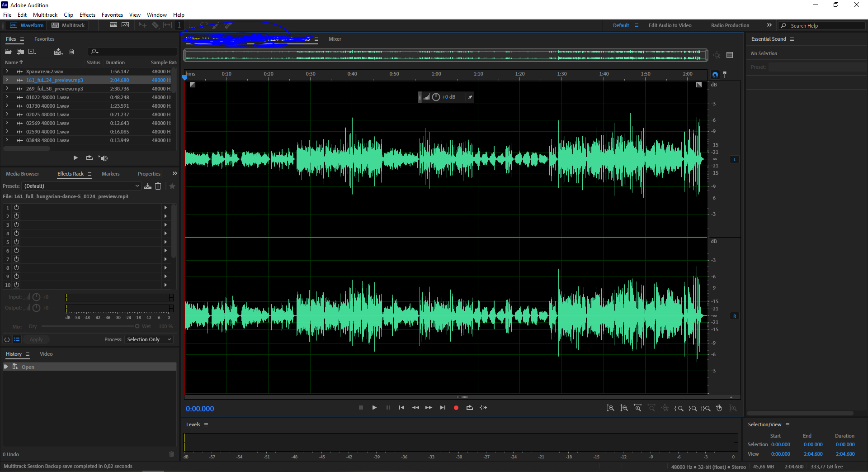Click the red Record button
The height and width of the screenshot is (472, 868).
456,408
